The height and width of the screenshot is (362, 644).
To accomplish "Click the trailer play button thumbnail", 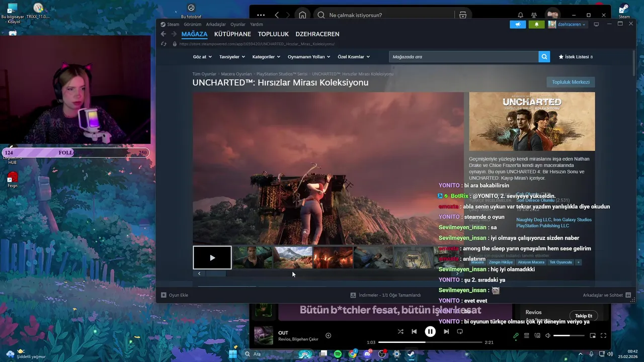I will click(x=212, y=257).
